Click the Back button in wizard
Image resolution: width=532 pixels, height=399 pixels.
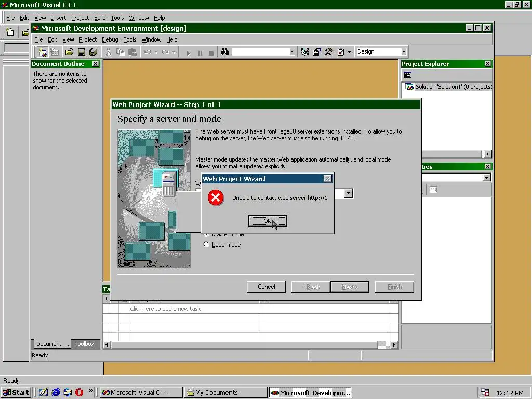(x=311, y=287)
